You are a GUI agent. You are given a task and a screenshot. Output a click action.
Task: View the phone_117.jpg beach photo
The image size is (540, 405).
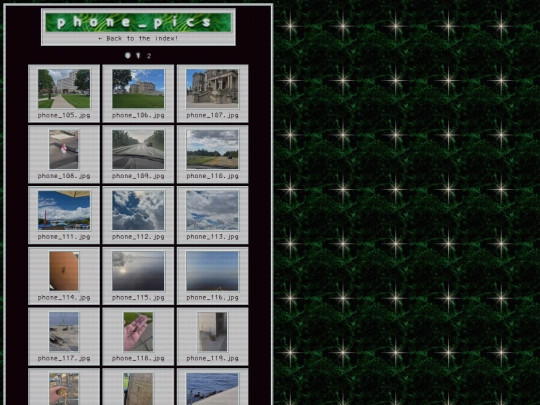coord(64,332)
